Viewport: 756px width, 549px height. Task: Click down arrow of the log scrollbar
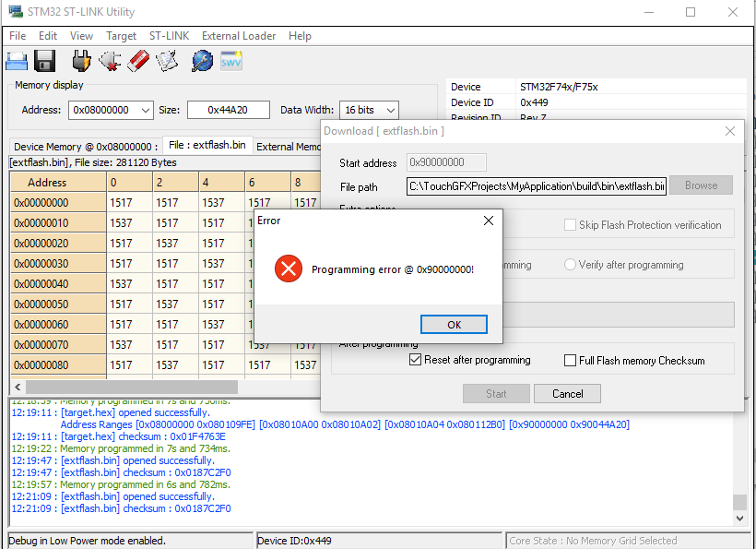pos(740,519)
